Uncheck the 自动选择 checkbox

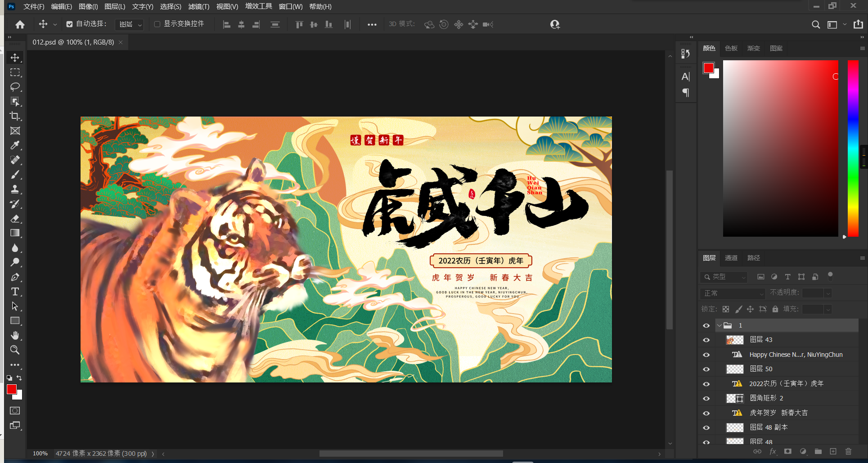[69, 24]
